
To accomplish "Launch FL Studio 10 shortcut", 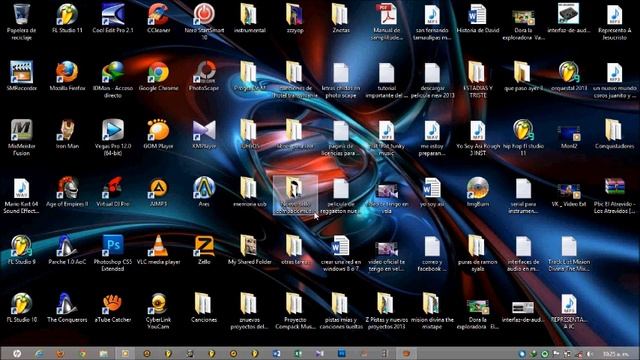I will [x=21, y=308].
